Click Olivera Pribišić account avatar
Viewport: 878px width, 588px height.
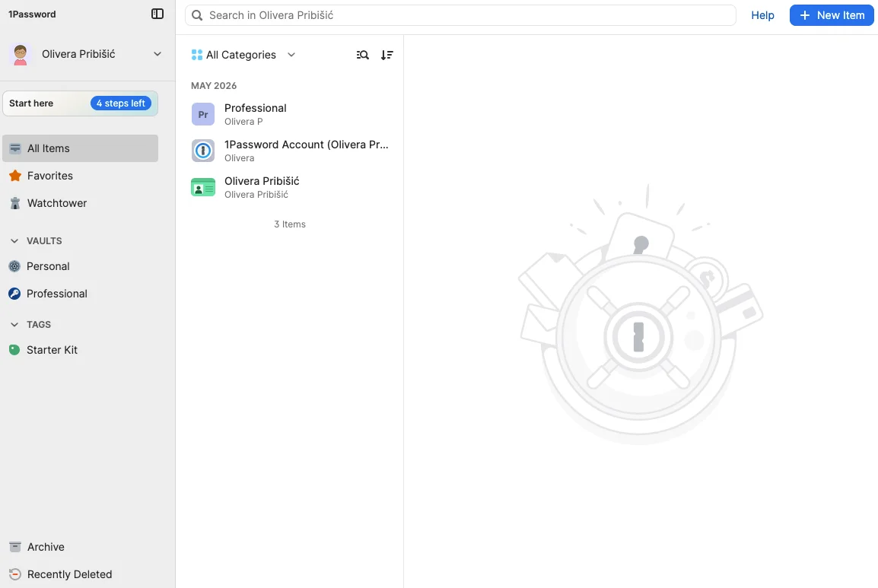(x=20, y=54)
